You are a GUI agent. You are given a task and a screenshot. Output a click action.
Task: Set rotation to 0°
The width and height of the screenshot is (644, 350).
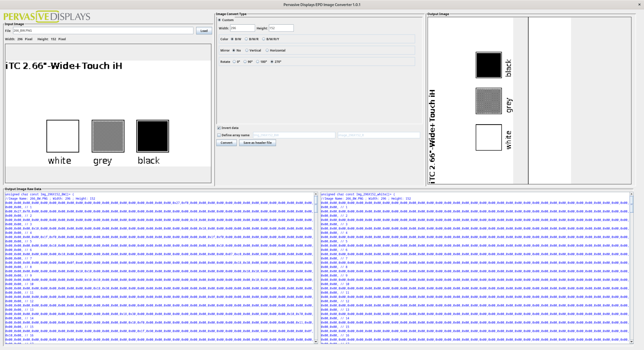coord(234,61)
